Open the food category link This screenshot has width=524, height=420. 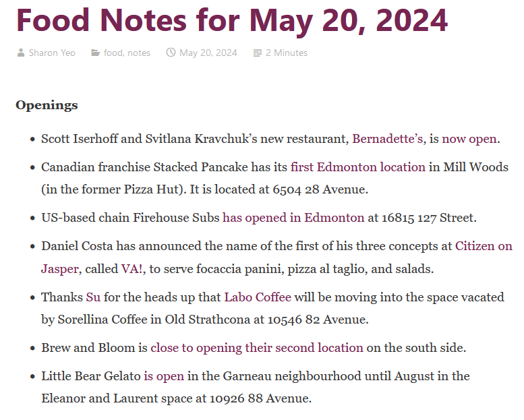click(113, 53)
